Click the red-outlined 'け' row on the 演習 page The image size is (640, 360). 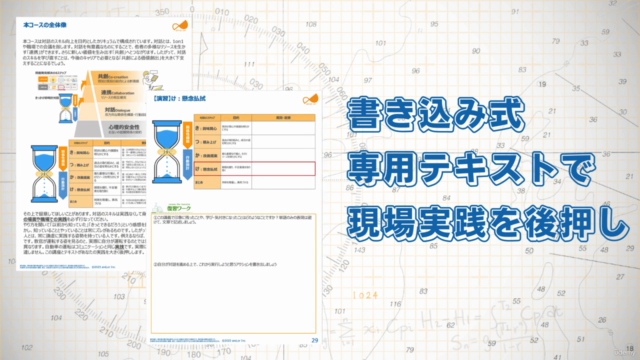coord(255,169)
